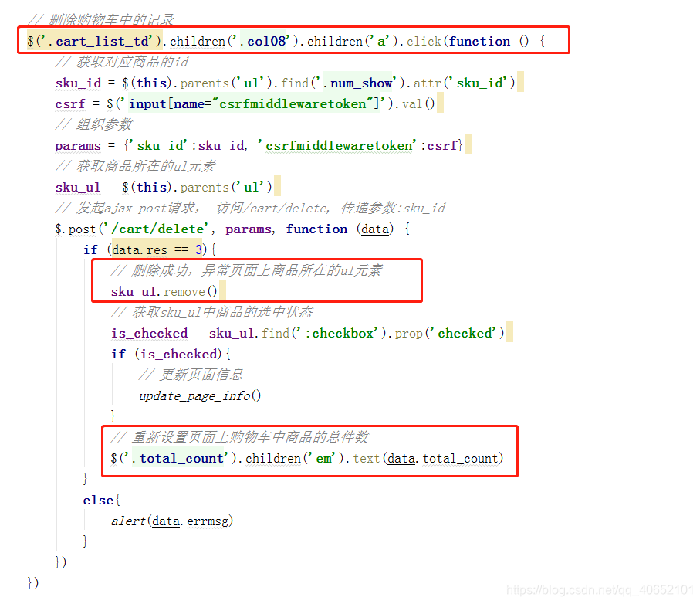Screen dimensions: 700x604
Task: Click the csrf variable name
Action: tap(70, 103)
